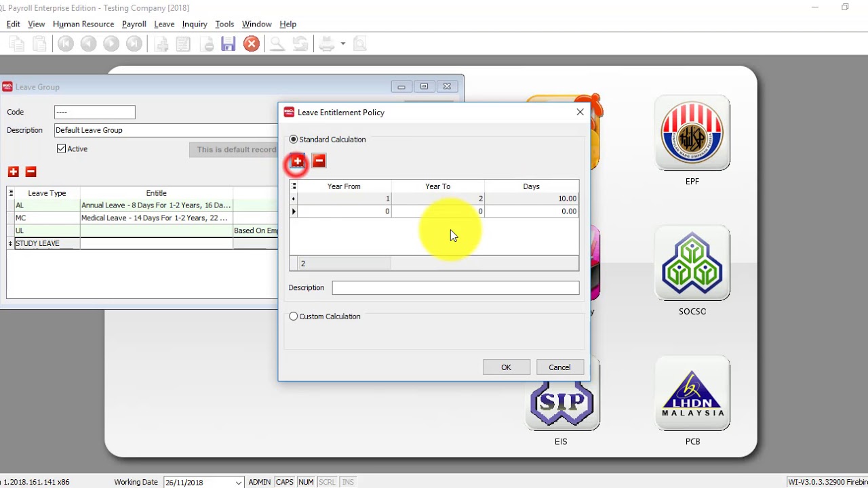Screen dimensions: 868x488
Task: Click the entitlement grid column chooser icon
Action: [294, 186]
